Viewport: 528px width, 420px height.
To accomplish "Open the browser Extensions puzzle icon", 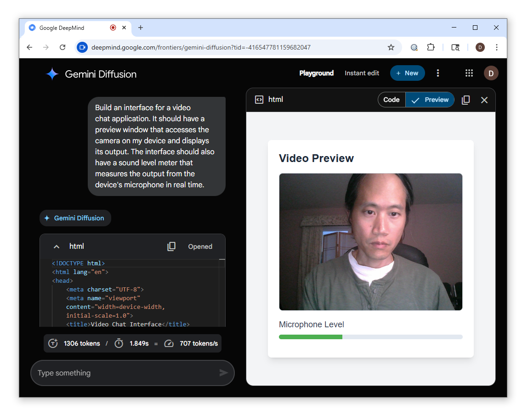I will 431,47.
